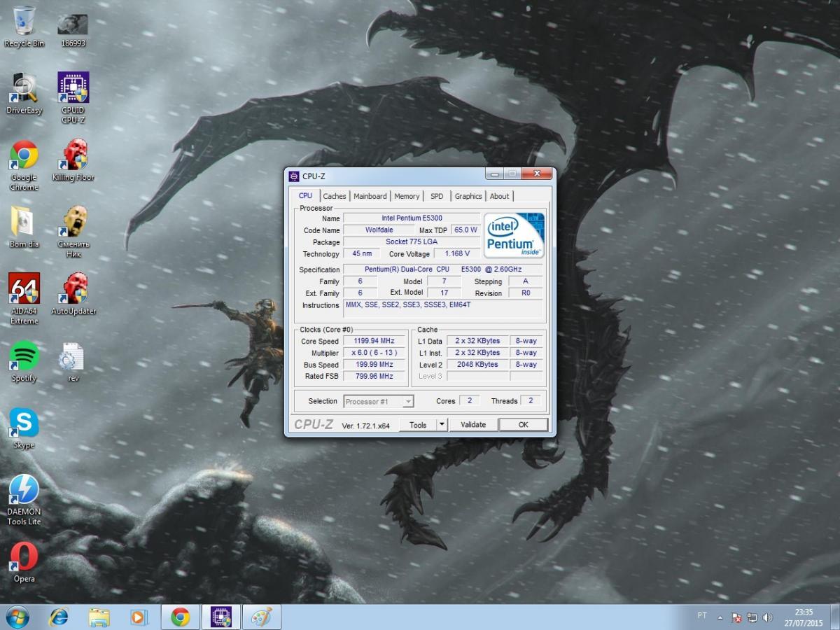Viewport: 840px width, 630px height.
Task: Expand the Tools dropdown arrow in CPU-Z
Action: pyautogui.click(x=442, y=424)
